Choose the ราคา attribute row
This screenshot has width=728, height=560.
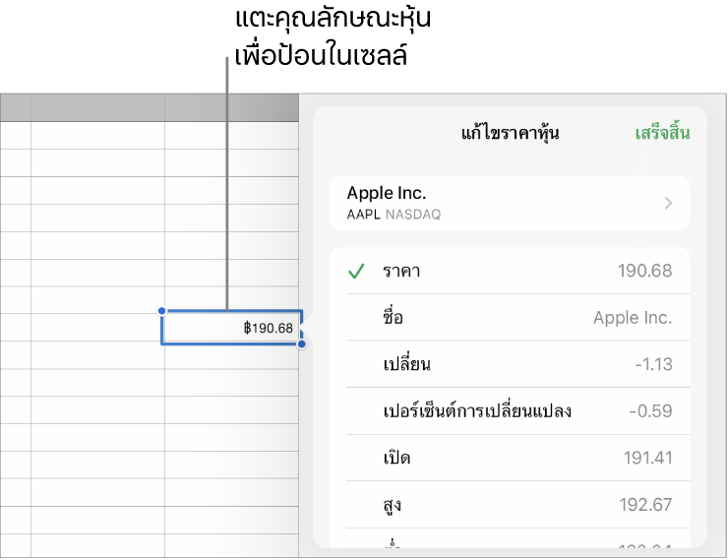coord(510,271)
